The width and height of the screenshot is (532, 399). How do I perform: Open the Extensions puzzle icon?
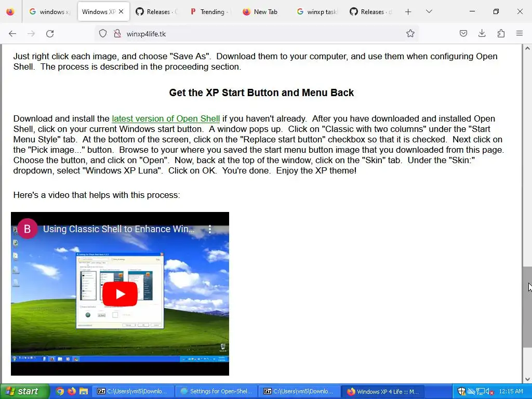(501, 34)
